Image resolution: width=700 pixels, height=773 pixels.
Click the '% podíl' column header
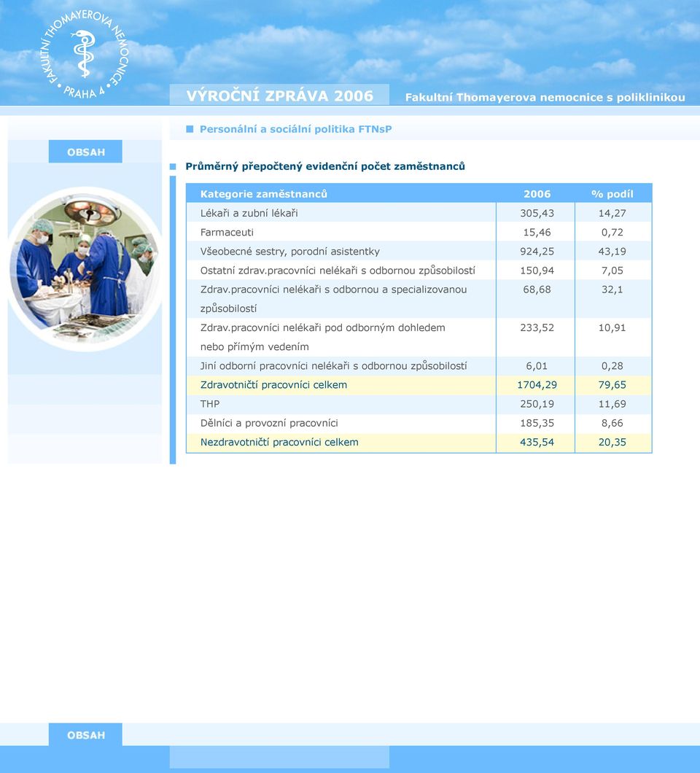click(x=612, y=194)
